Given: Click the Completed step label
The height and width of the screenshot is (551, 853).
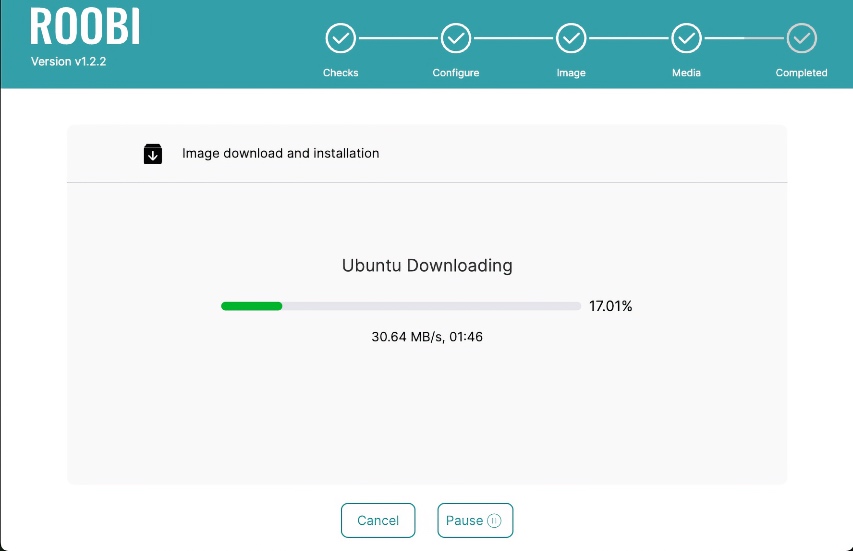Looking at the screenshot, I should [x=801, y=73].
